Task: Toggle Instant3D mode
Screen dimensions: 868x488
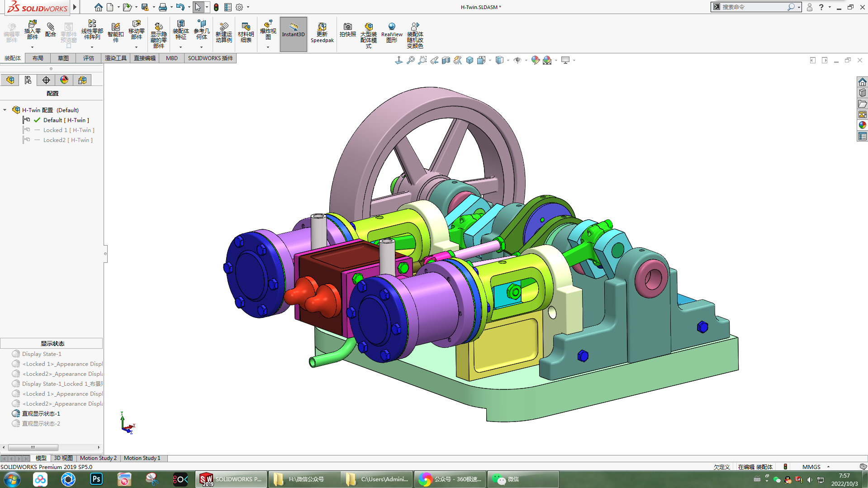Action: click(294, 34)
